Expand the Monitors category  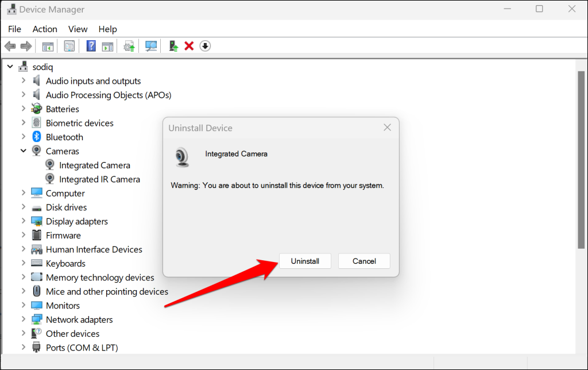pos(24,305)
